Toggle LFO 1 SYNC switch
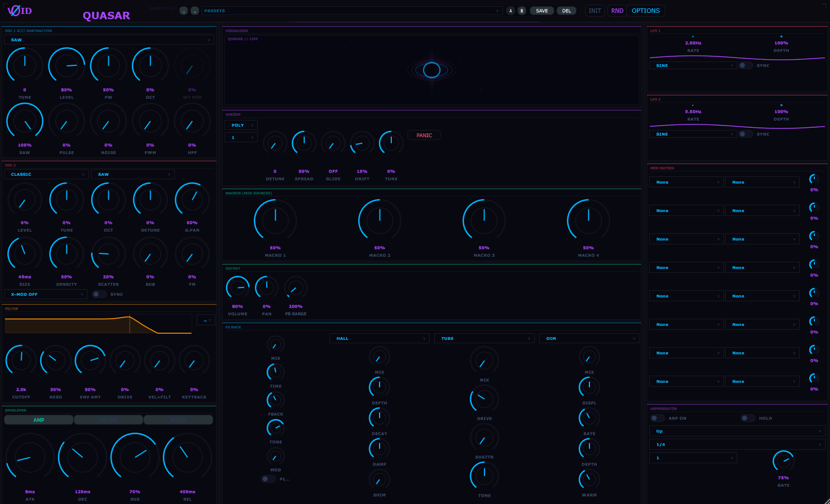 tap(746, 65)
